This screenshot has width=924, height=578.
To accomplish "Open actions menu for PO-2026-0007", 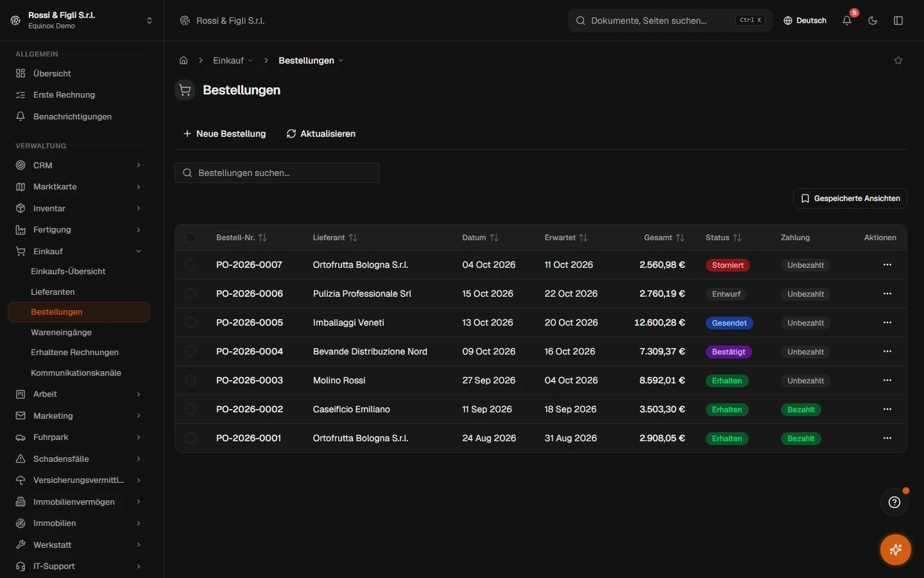I will click(x=887, y=265).
